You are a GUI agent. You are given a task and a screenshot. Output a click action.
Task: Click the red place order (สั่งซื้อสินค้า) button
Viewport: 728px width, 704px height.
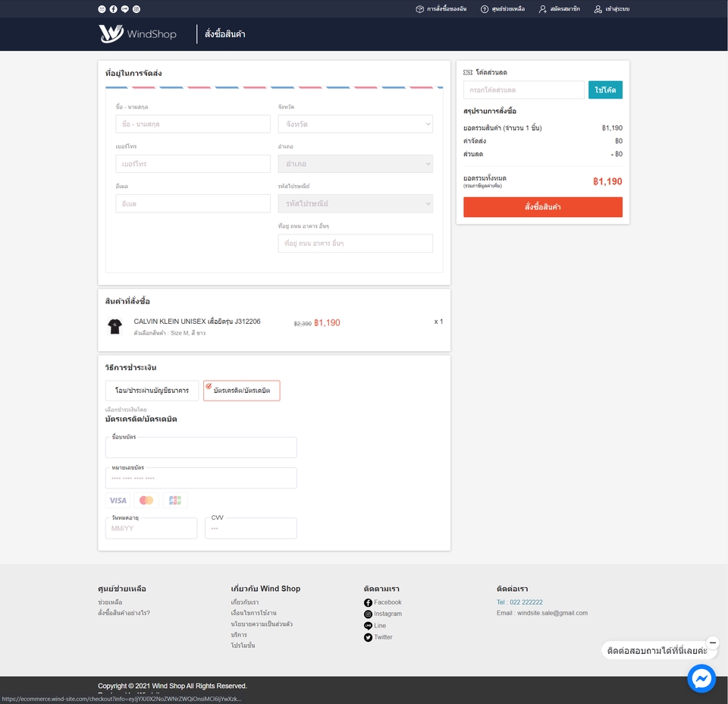[543, 207]
